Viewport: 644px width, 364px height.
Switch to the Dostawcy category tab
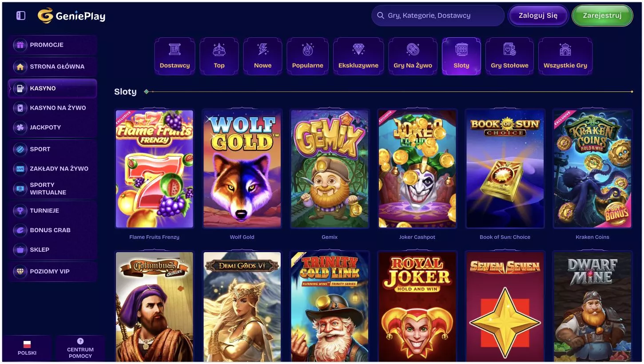[175, 56]
